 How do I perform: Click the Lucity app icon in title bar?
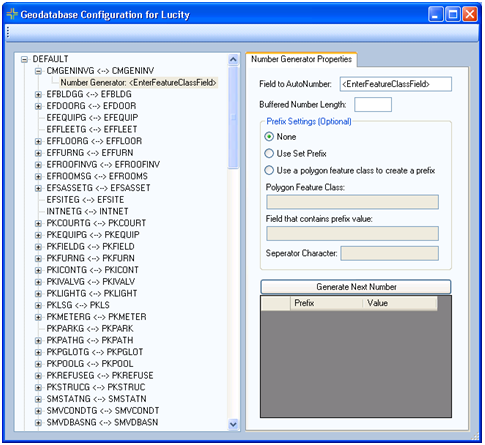pyautogui.click(x=12, y=14)
